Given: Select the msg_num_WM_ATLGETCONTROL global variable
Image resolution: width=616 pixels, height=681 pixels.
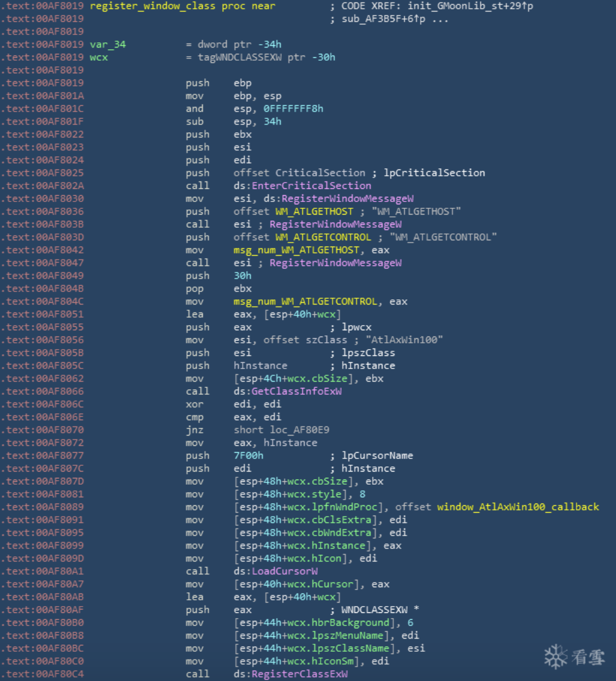Looking at the screenshot, I should coord(305,302).
